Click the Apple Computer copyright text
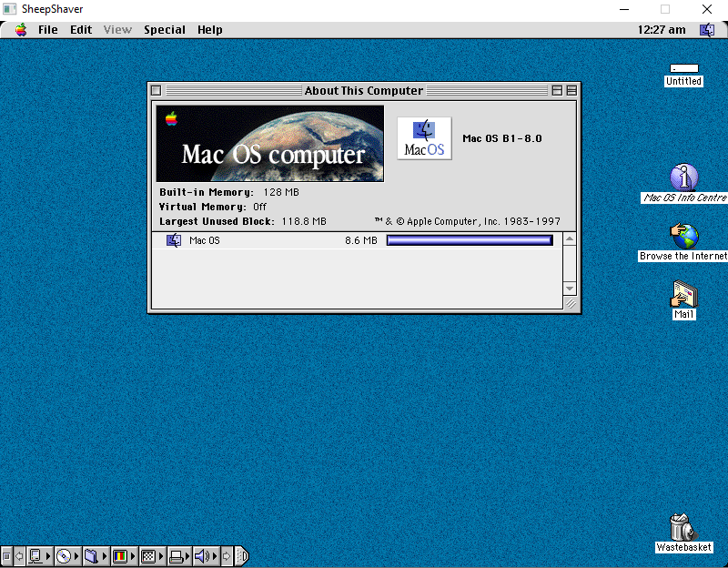728x568 pixels. [467, 221]
